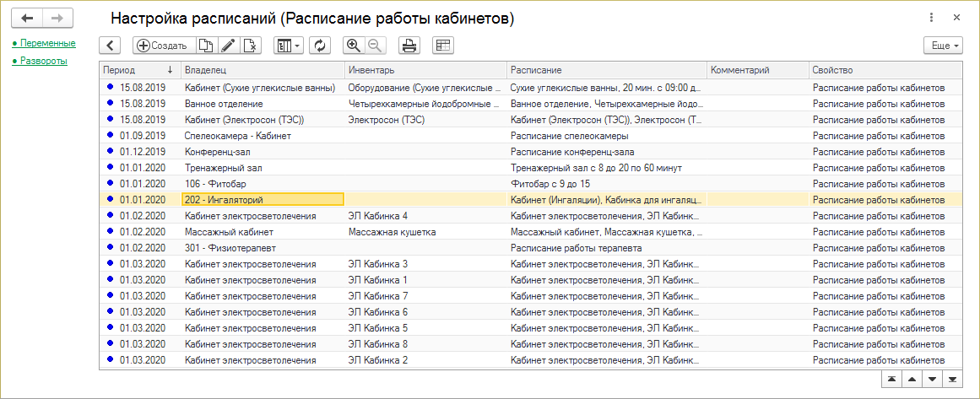Click the Создать (create) button
The width and height of the screenshot is (980, 399).
pyautogui.click(x=162, y=46)
